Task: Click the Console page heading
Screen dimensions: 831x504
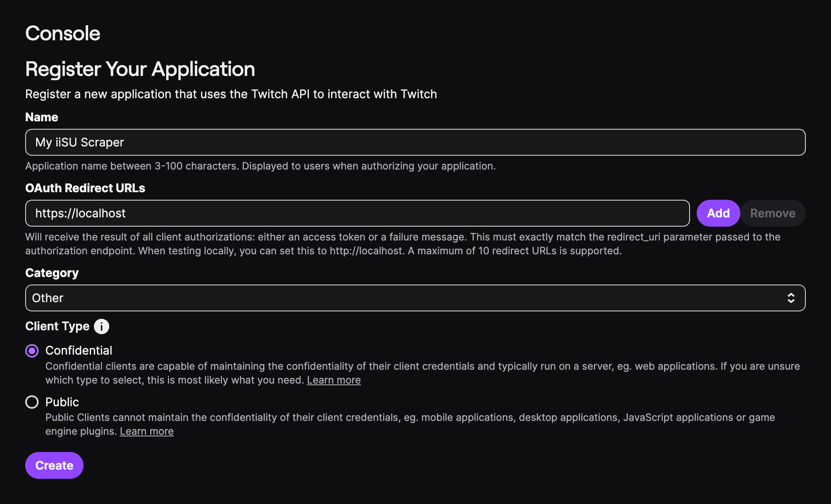Action: (63, 33)
